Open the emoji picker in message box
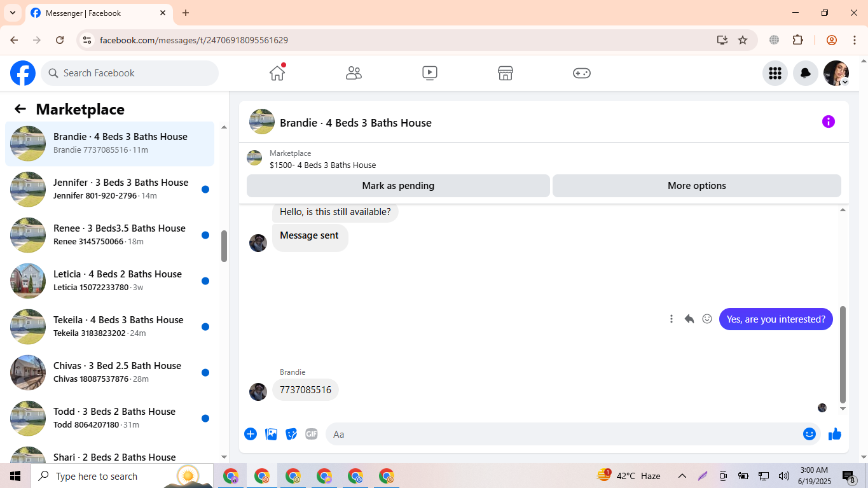The image size is (868, 488). (809, 434)
